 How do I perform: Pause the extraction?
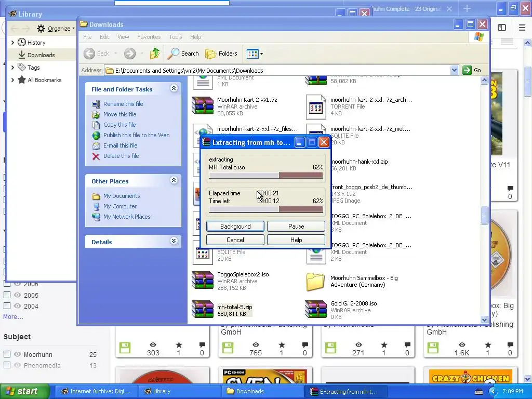[x=296, y=227]
